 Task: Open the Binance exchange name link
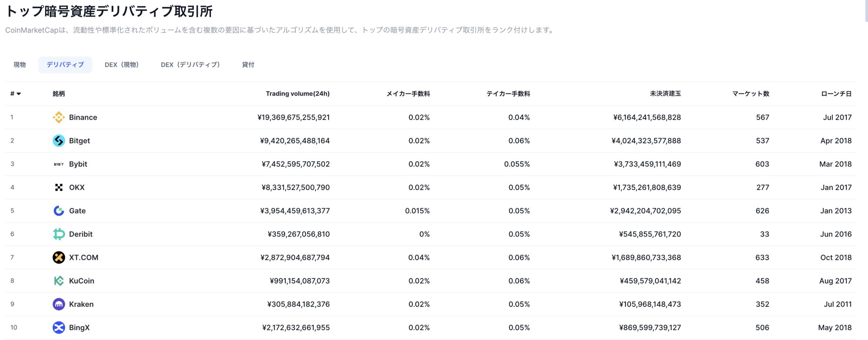[83, 117]
